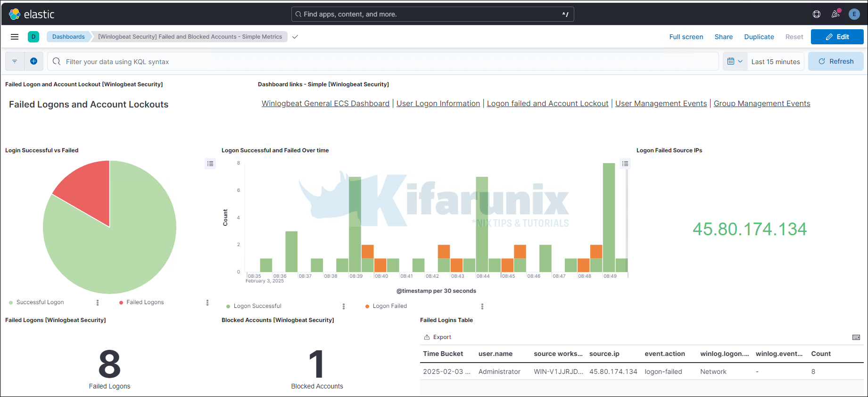Click the Successful Logon green swatch
Screen dimensions: 868x397
click(x=11, y=303)
